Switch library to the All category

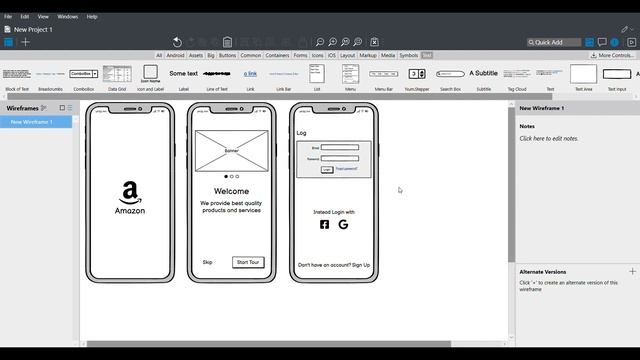click(159, 55)
